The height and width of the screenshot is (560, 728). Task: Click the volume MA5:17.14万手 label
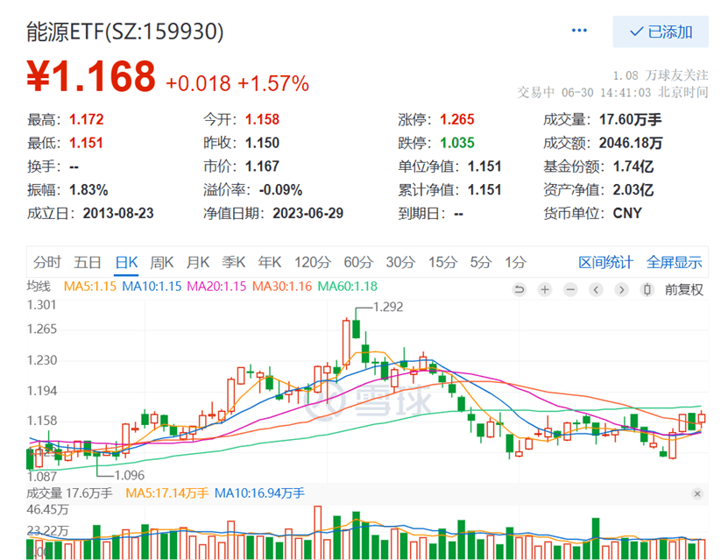[x=167, y=493]
